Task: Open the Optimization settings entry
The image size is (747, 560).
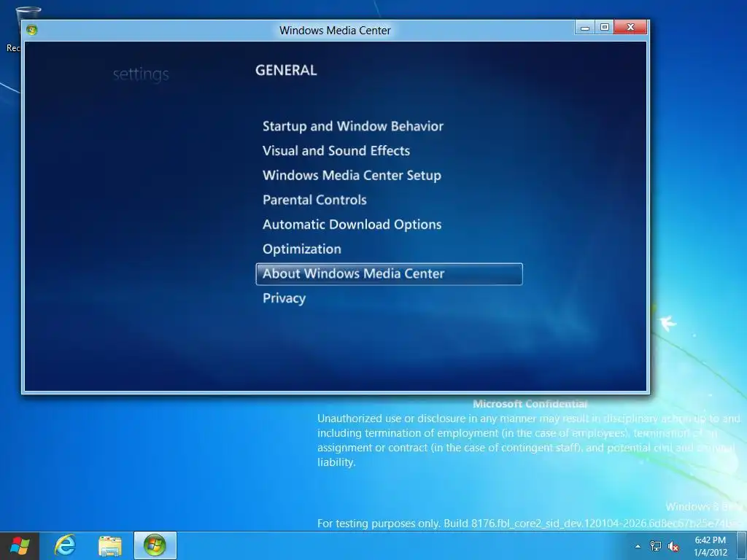Action: click(301, 249)
